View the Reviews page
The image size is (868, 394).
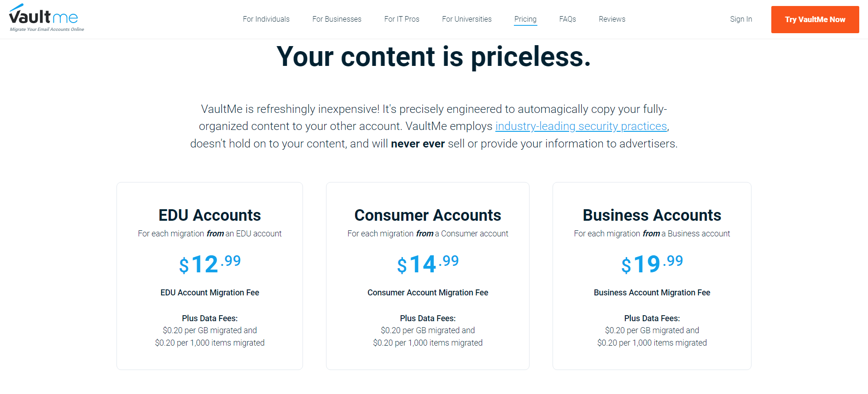click(x=612, y=19)
